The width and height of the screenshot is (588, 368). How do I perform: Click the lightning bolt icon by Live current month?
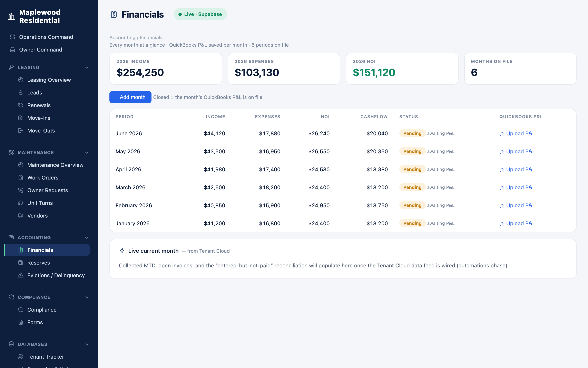[122, 251]
